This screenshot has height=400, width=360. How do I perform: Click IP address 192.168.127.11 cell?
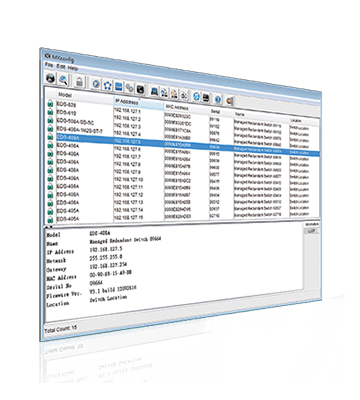click(129, 187)
